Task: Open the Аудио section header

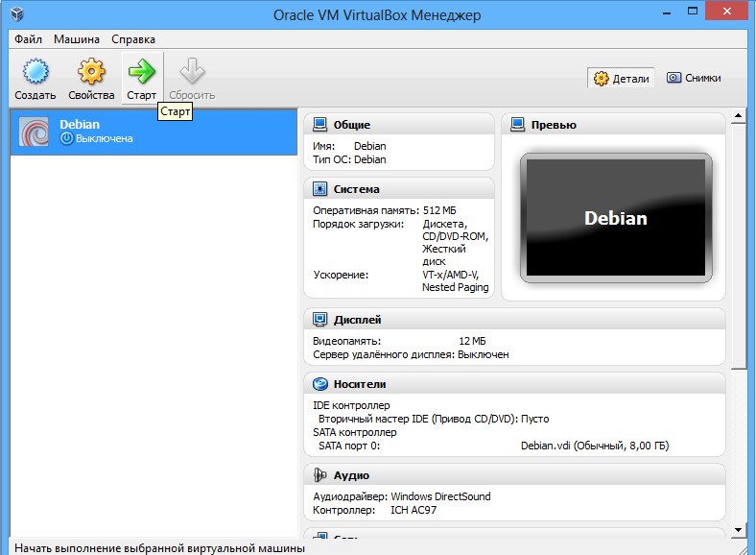Action: pos(515,475)
